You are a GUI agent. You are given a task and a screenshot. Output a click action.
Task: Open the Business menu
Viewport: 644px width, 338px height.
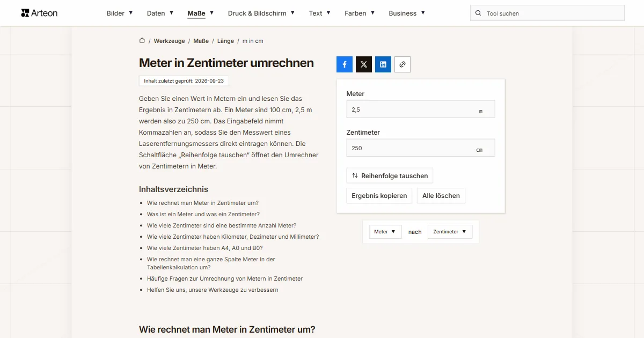[x=407, y=13]
